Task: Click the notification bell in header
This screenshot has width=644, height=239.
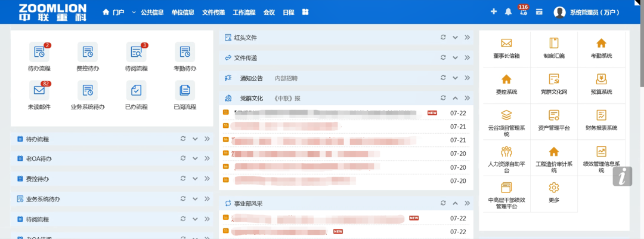Action: tap(508, 12)
